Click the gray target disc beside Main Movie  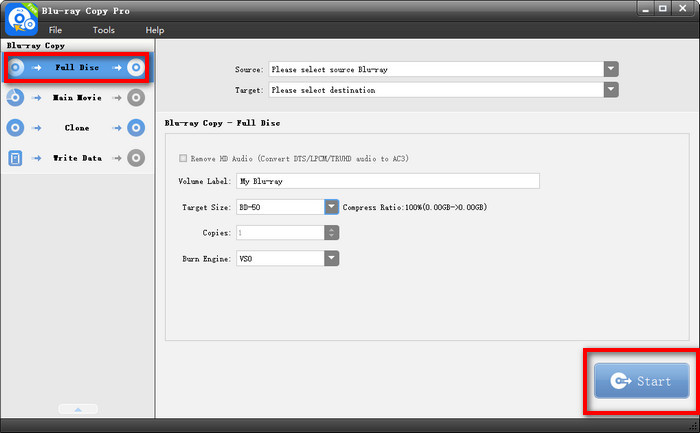(x=136, y=98)
